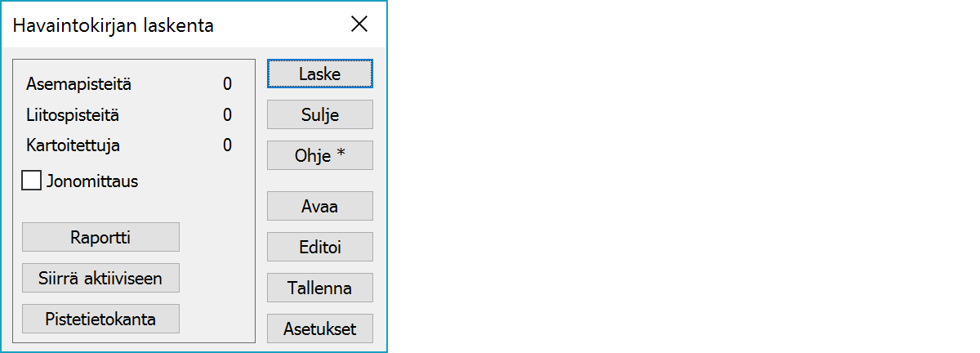Click the Kartoitettuja count value
Viewport: 980px width, 353px height.
click(227, 145)
